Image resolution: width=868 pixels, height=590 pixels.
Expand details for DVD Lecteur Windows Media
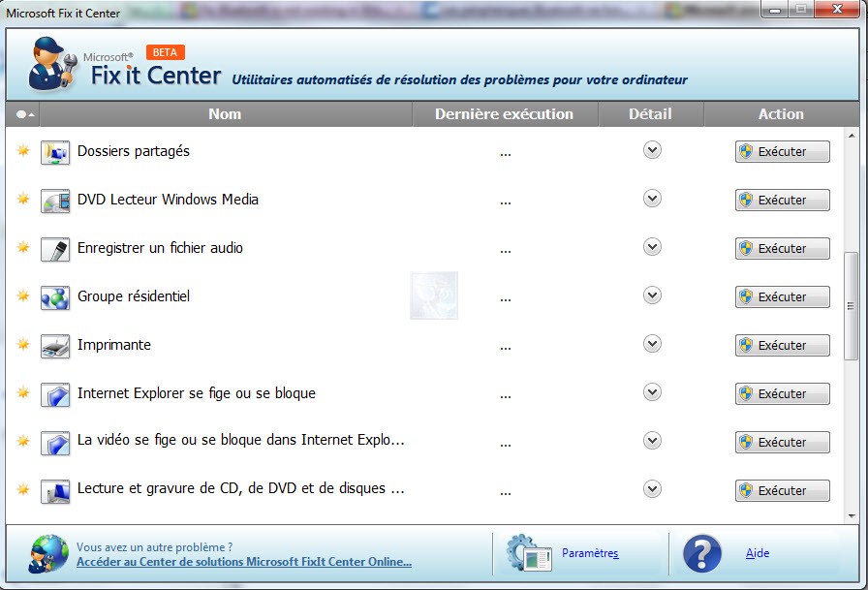652,199
